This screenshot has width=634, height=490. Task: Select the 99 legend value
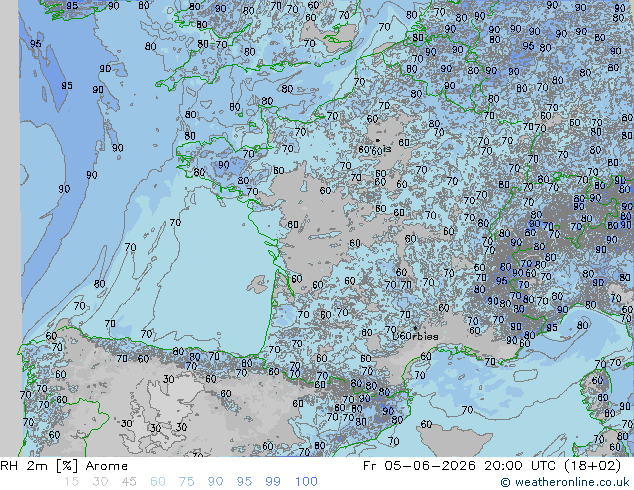click(x=273, y=482)
